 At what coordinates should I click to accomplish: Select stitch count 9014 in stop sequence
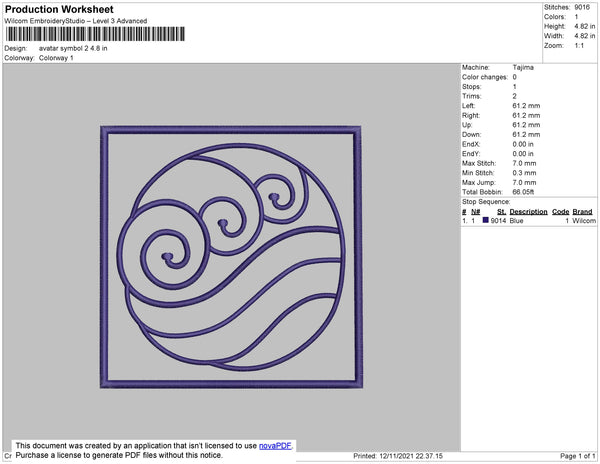(x=498, y=221)
